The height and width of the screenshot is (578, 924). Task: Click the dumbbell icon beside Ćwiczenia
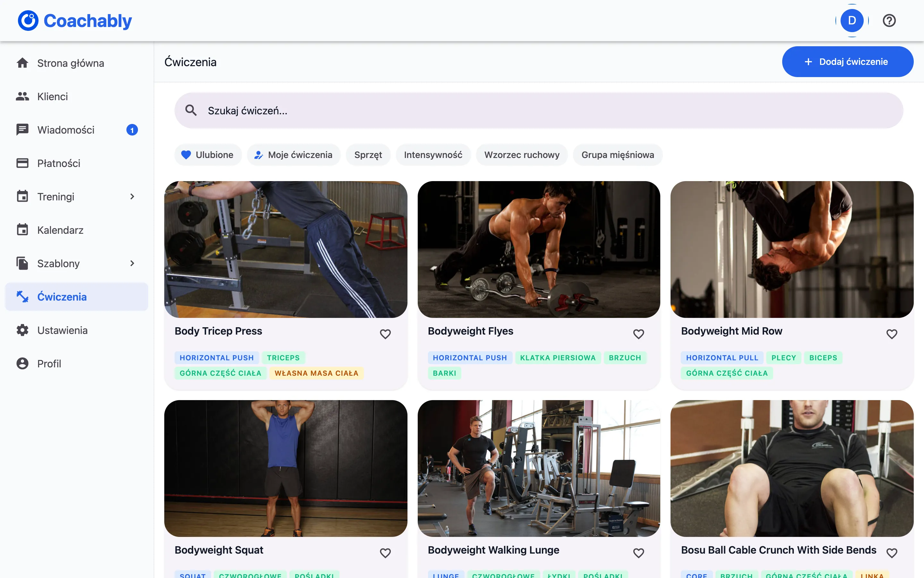(22, 297)
